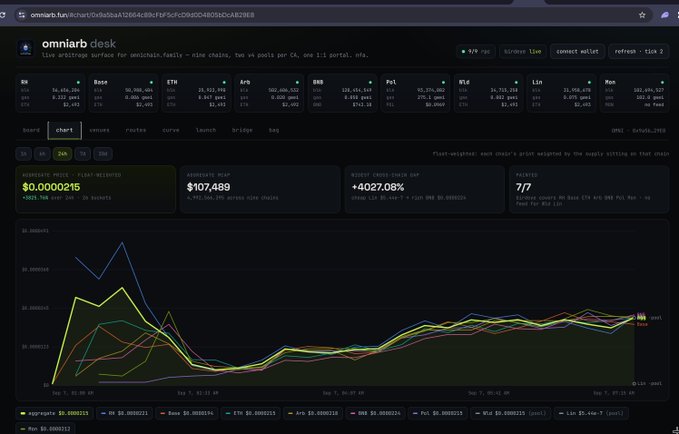Click the 7/7 painted value
The height and width of the screenshot is (434, 679).
point(523,187)
